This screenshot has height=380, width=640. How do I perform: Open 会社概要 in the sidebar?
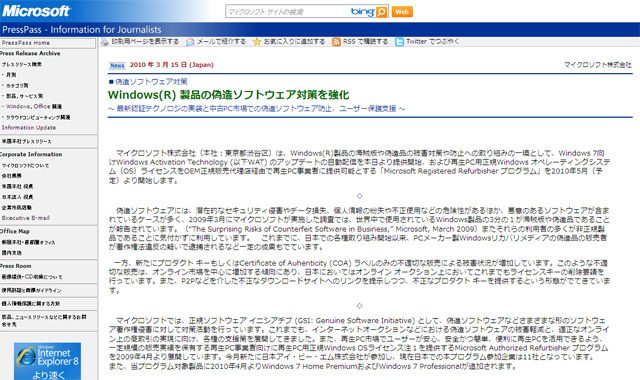(x=11, y=176)
